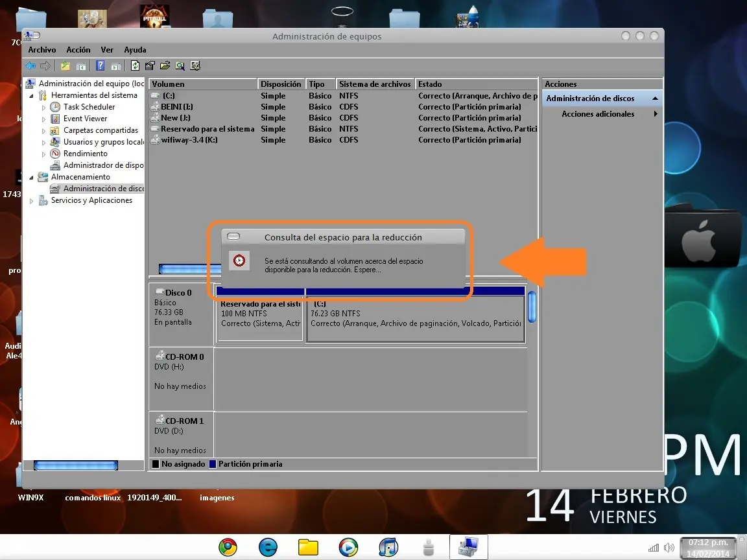Toggle the console tree pane icon

click(x=81, y=65)
